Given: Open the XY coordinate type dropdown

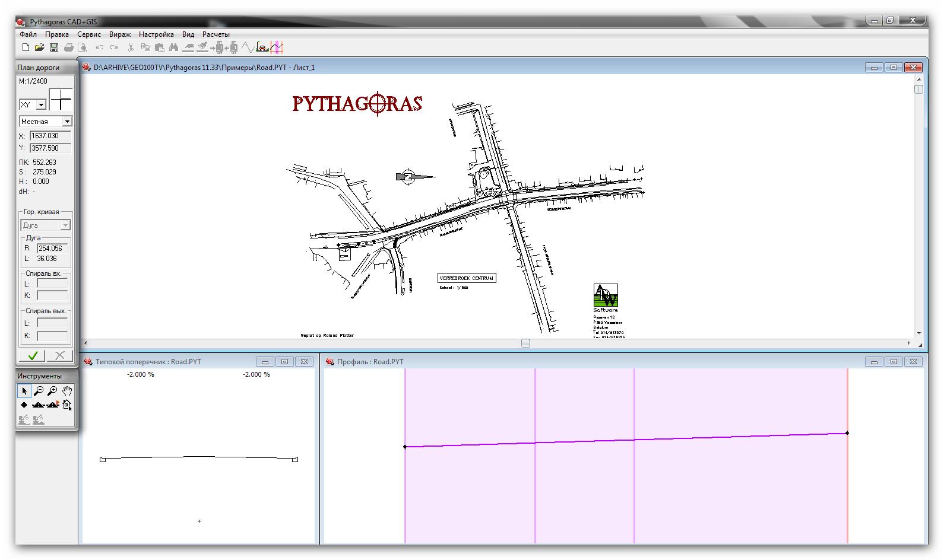Looking at the screenshot, I should click(41, 105).
